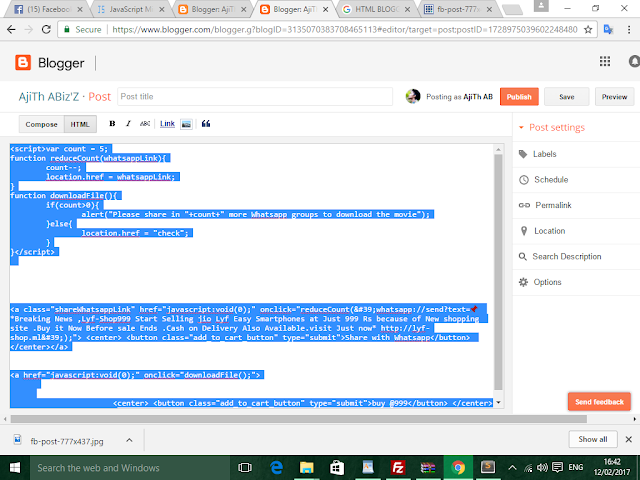Open Sublime Text from the taskbar
Image resolution: width=640 pixels, height=480 pixels.
click(488, 468)
